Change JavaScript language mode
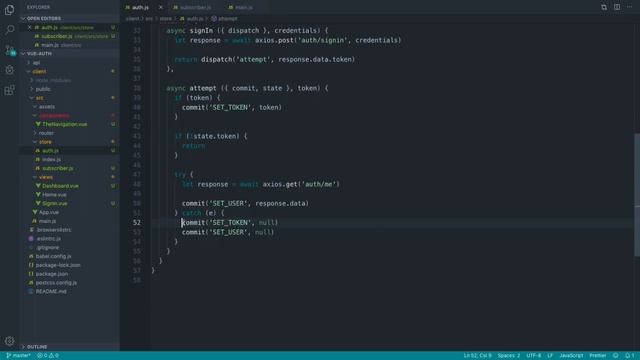 [571, 356]
